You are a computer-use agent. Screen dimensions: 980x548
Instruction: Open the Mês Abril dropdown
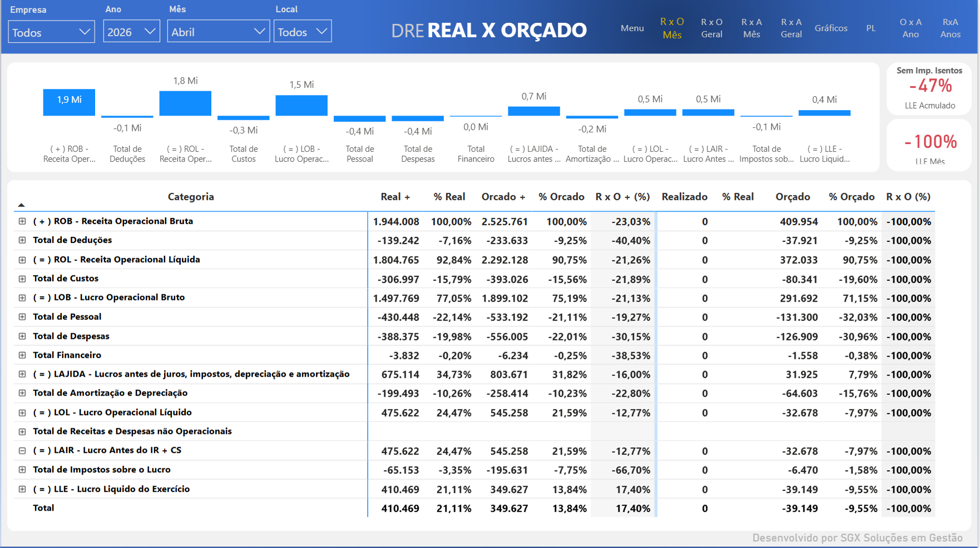tap(218, 32)
